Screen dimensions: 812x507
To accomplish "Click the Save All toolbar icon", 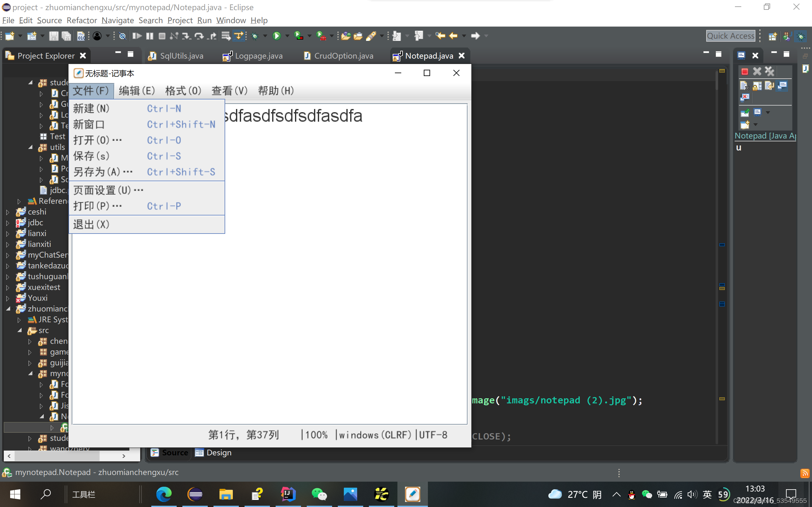I will tap(66, 36).
